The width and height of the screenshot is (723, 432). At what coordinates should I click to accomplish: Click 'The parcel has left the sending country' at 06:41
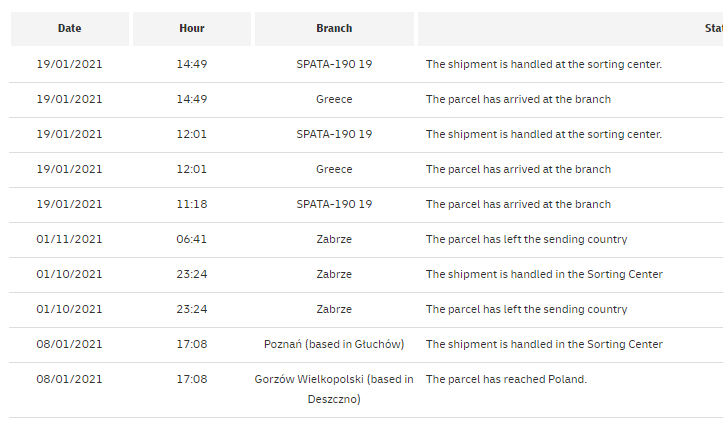coord(527,240)
